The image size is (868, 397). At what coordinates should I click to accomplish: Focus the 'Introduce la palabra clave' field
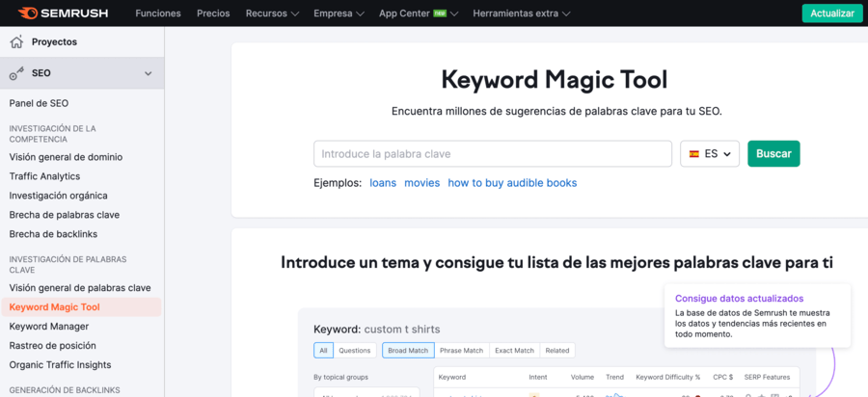pos(493,154)
